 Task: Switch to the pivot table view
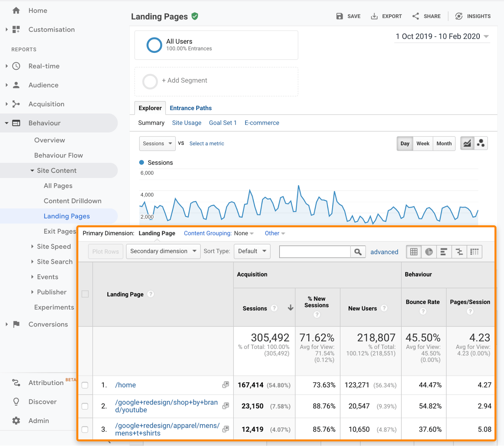[x=474, y=251]
